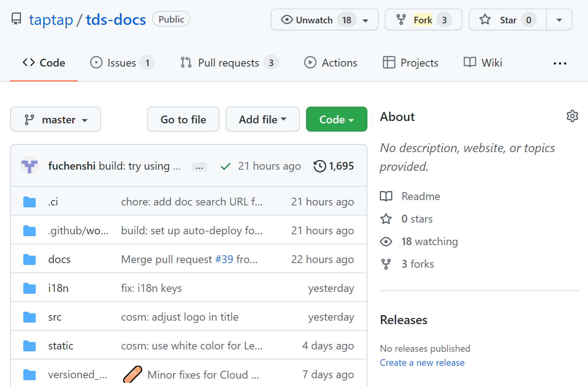The height and width of the screenshot is (386, 588).
Task: Click Create a new release
Action: coord(422,363)
